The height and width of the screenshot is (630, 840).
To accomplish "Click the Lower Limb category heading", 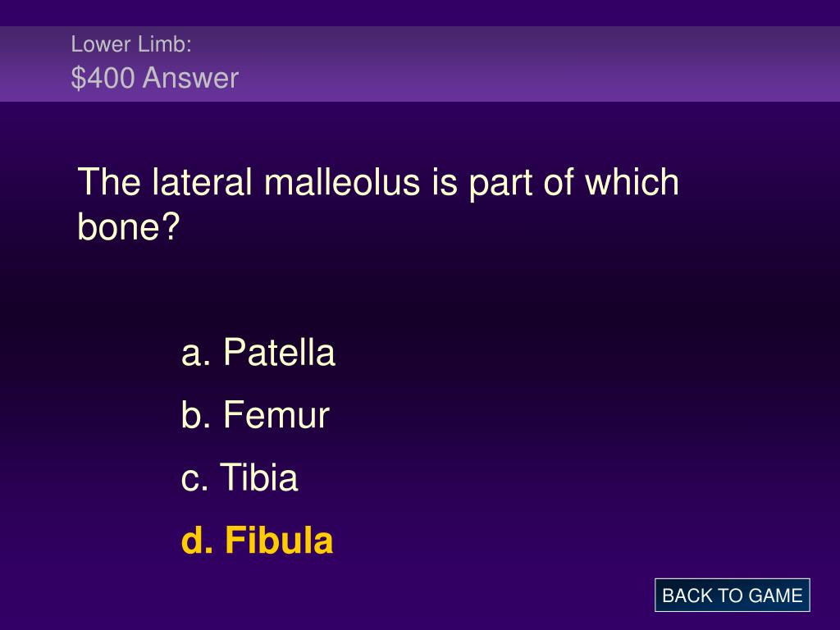I will [131, 44].
